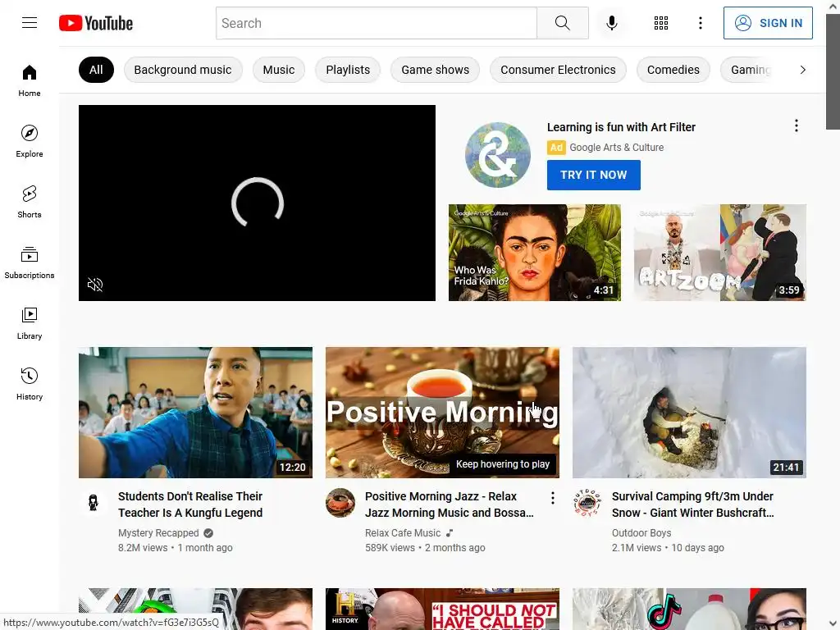Select the Music filter chip
This screenshot has height=630, width=840.
[x=279, y=70]
